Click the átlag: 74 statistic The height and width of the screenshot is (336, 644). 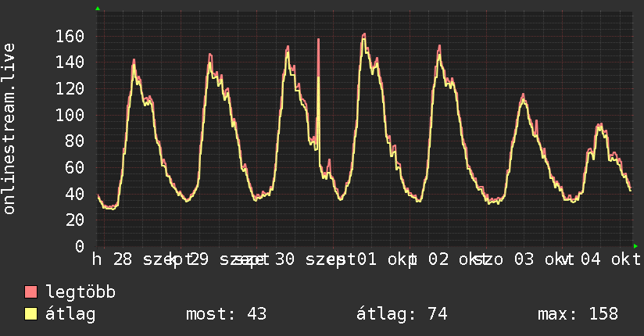[402, 314]
